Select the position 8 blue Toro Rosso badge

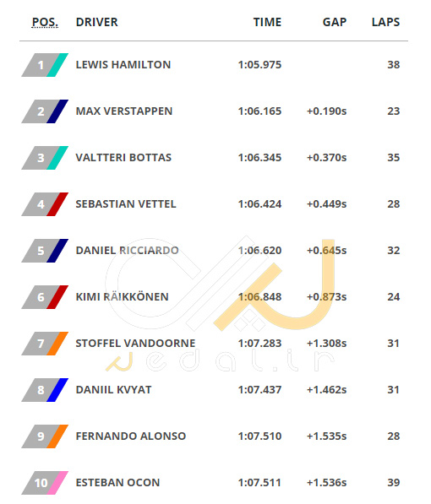pos(45,390)
